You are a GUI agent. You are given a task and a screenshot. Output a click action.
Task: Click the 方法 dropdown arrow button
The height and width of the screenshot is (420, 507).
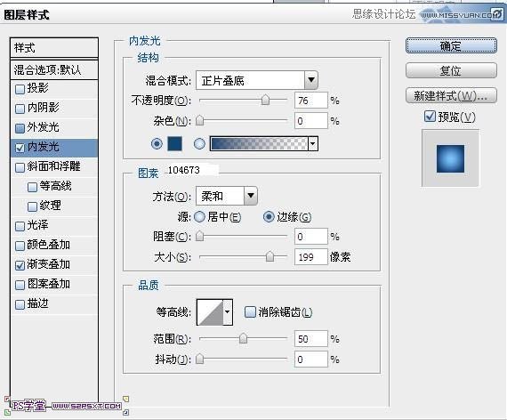pos(251,196)
